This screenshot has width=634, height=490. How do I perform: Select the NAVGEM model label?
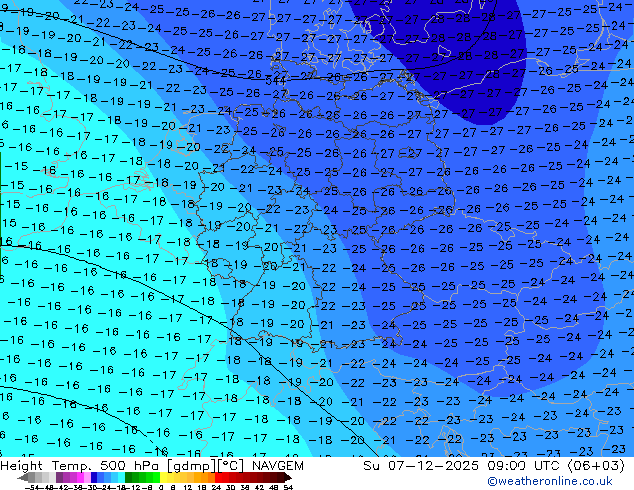tap(278, 466)
